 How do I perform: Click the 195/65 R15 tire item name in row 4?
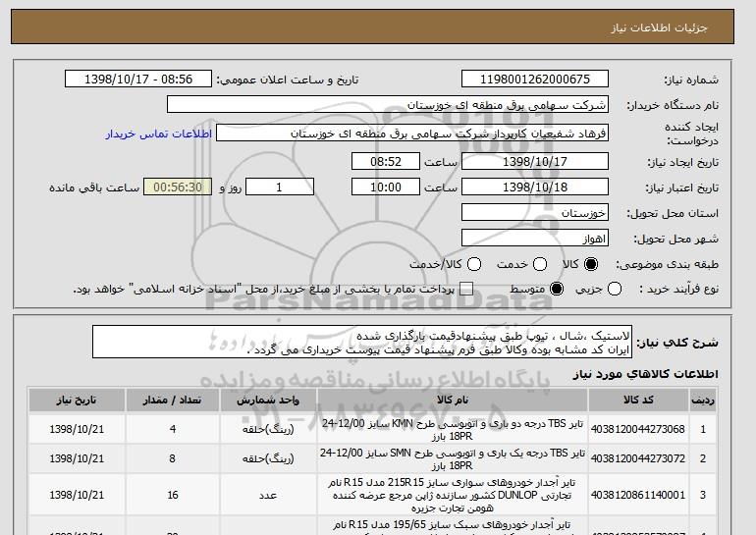tap(453, 527)
